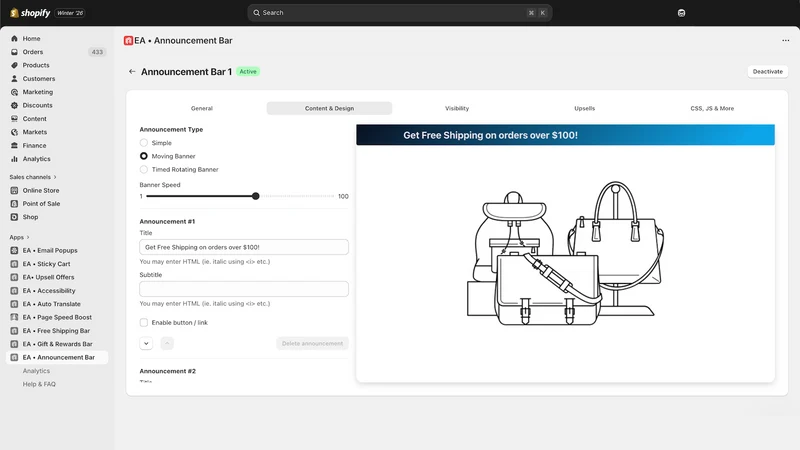
Task: Open the CSS, JS & More tab
Action: click(x=712, y=108)
